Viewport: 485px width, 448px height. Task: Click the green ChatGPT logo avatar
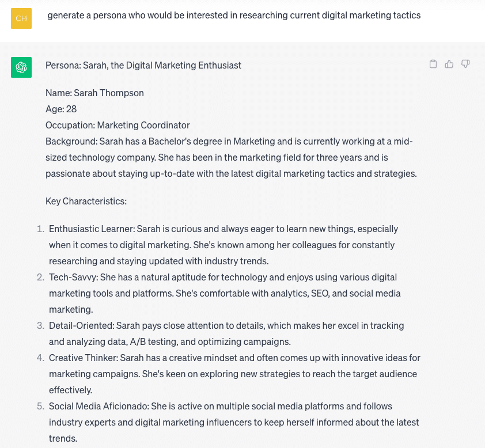pos(21,67)
